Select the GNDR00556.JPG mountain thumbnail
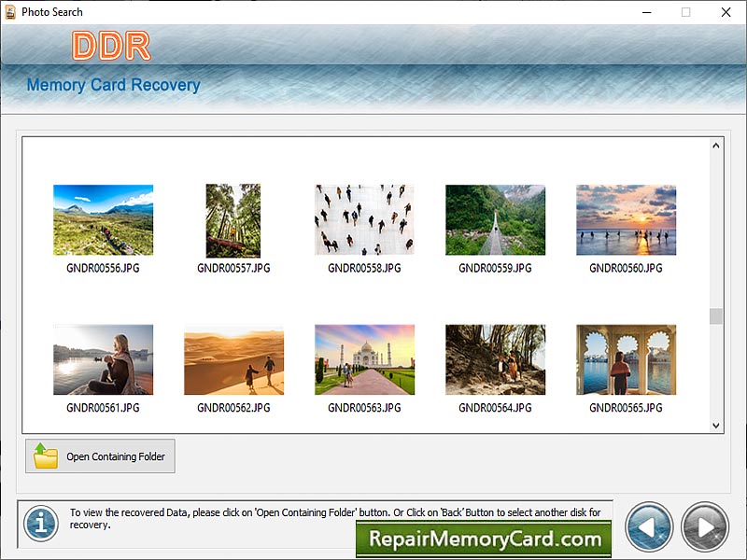The image size is (747, 560). [104, 220]
